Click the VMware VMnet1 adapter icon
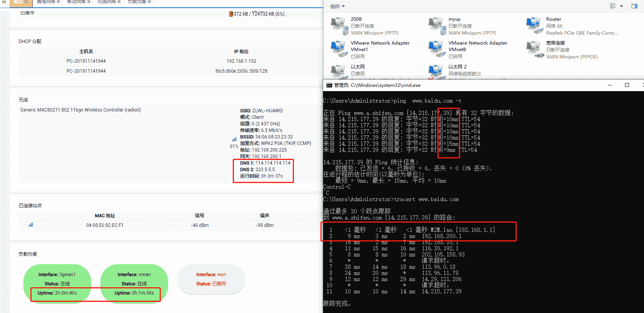The image size is (644, 313). pyautogui.click(x=339, y=50)
